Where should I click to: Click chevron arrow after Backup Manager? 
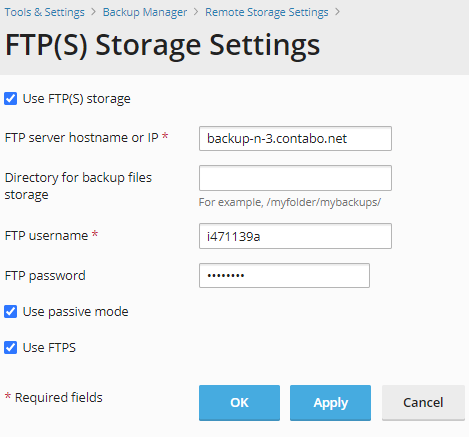[x=196, y=12]
